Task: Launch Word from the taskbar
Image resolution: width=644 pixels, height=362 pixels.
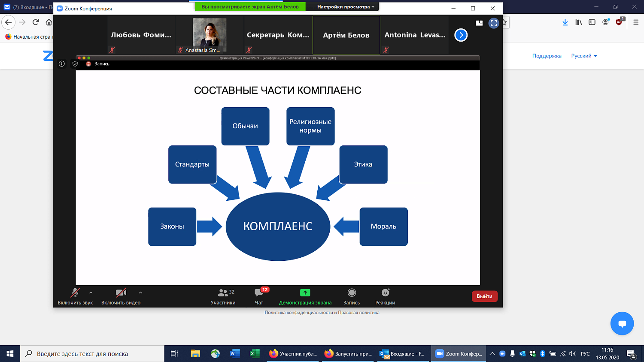Action: coord(235,353)
